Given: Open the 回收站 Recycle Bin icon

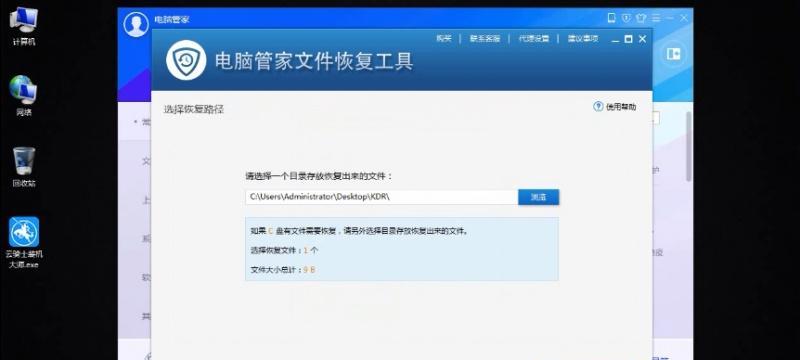Looking at the screenshot, I should 23,166.
